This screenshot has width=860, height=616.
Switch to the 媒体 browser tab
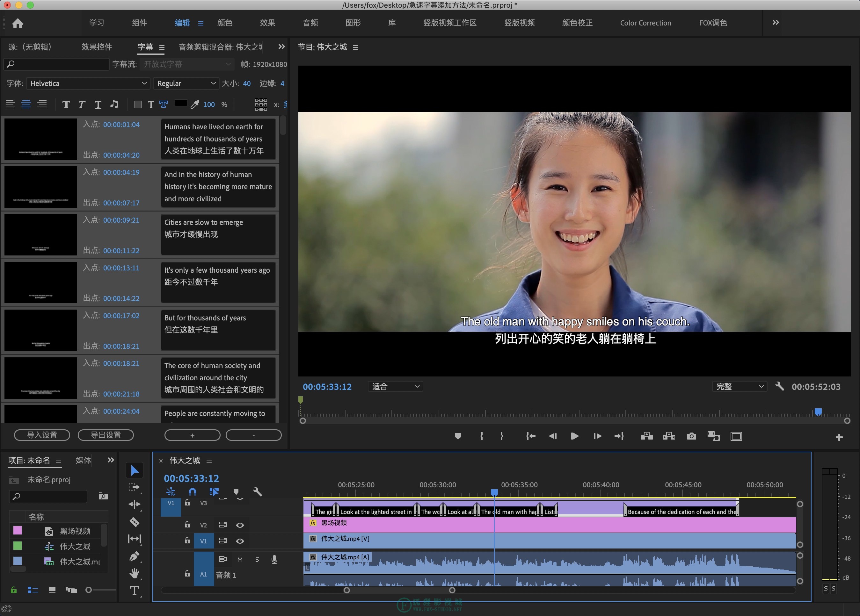84,460
